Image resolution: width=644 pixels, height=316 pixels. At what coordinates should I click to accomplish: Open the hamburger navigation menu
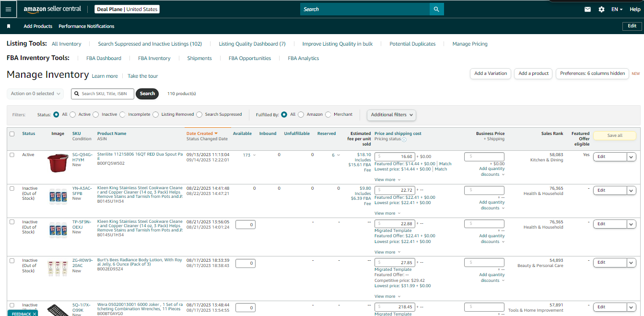[x=8, y=9]
